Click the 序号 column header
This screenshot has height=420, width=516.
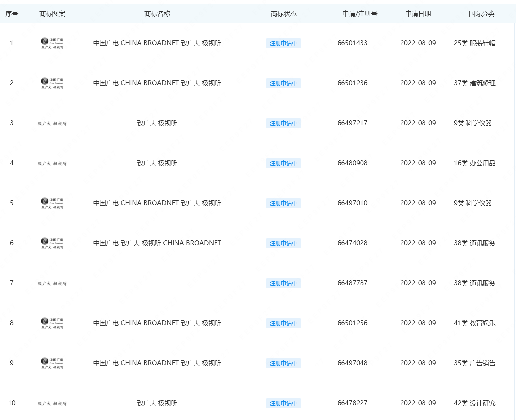tap(12, 14)
